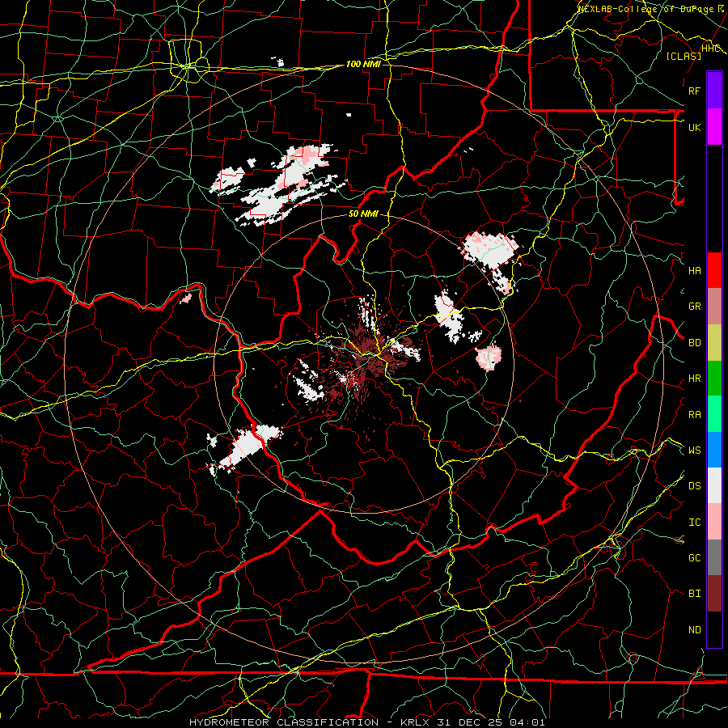Image resolution: width=728 pixels, height=728 pixels.
Task: Click the WS blue legend swatch
Action: 714,450
